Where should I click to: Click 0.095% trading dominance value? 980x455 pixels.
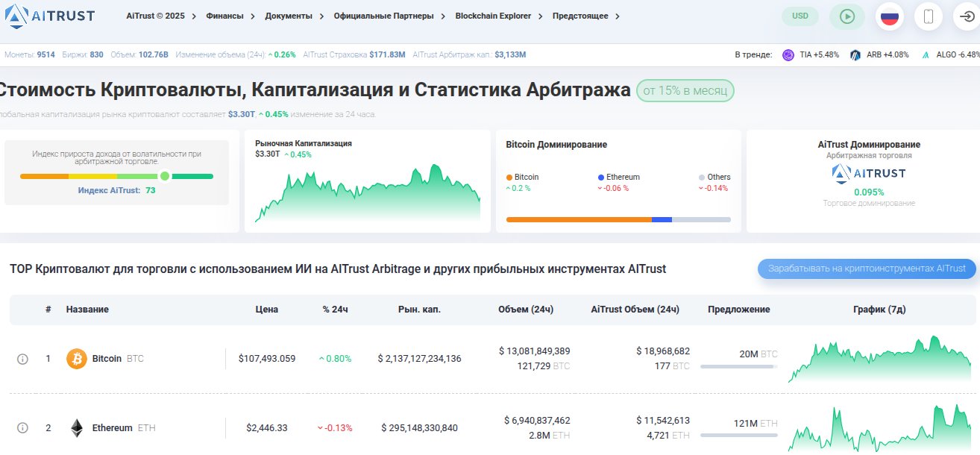(x=869, y=192)
